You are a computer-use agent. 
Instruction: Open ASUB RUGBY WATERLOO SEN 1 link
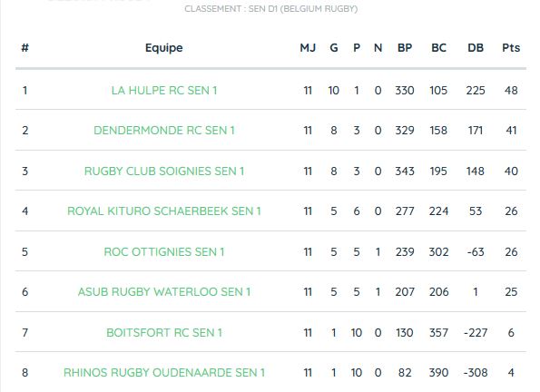pyautogui.click(x=164, y=292)
